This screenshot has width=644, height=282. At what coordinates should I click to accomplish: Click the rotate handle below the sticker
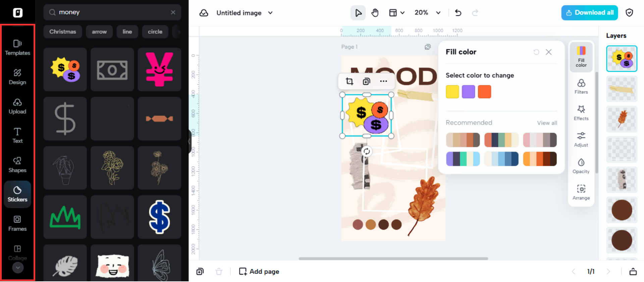[x=367, y=151]
